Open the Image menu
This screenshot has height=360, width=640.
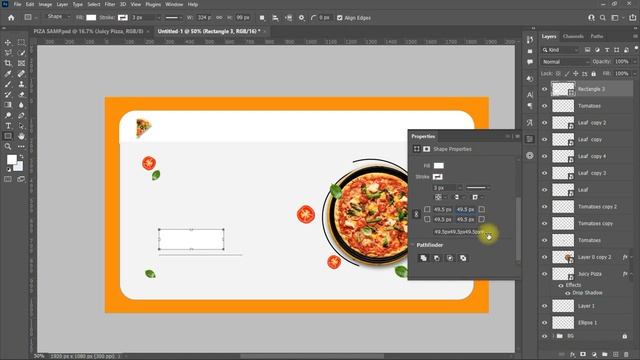coord(45,4)
